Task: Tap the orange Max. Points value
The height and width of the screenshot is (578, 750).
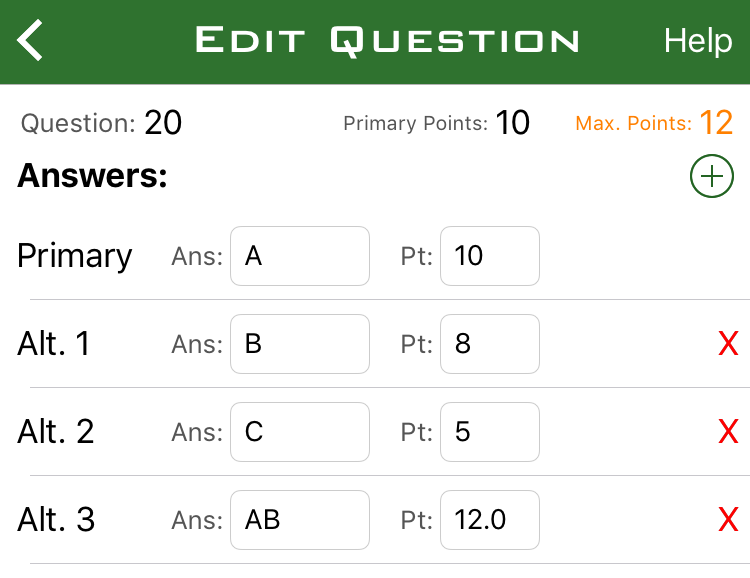Action: (x=716, y=123)
